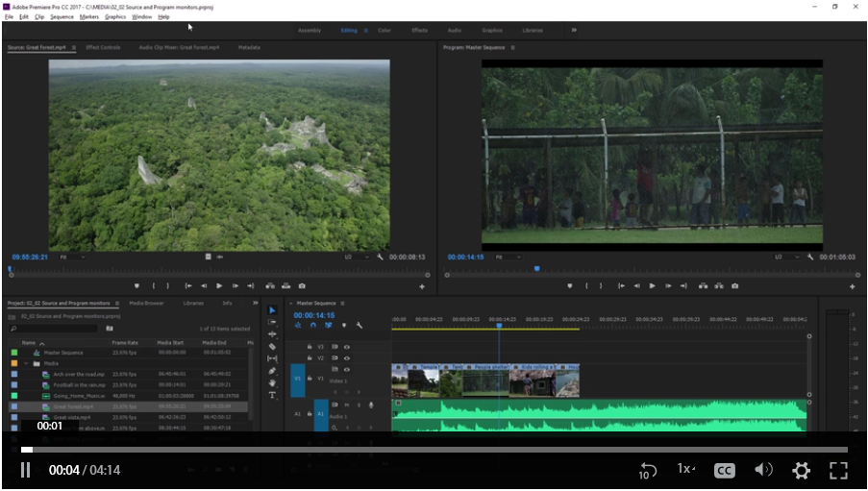Pause the video player
The width and height of the screenshot is (868, 491).
26,470
